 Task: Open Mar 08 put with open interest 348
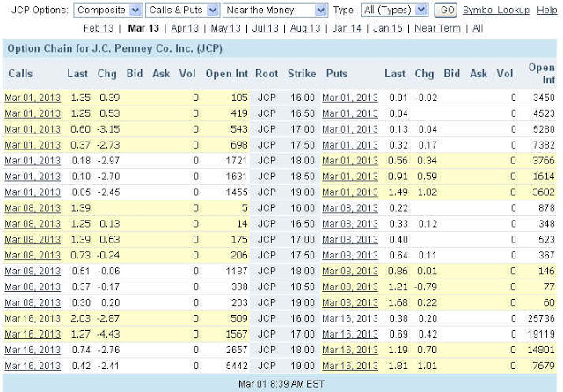coord(350,224)
